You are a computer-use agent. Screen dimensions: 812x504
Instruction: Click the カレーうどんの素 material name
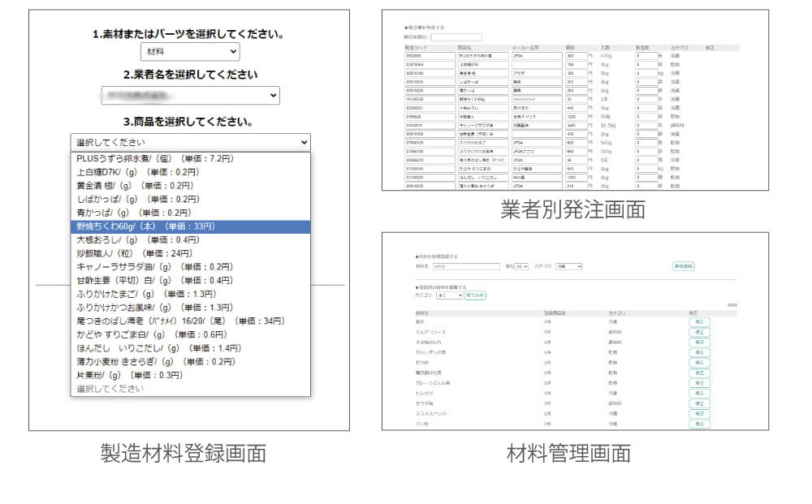pyautogui.click(x=433, y=383)
